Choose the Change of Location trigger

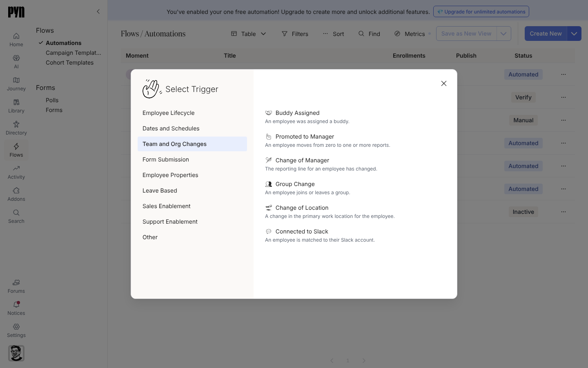[330, 211]
